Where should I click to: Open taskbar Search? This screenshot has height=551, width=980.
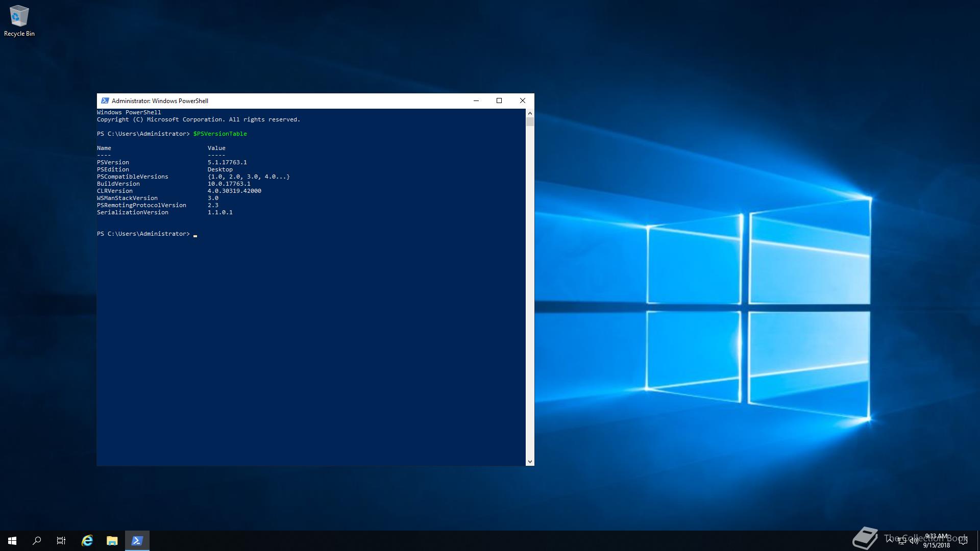click(x=37, y=541)
